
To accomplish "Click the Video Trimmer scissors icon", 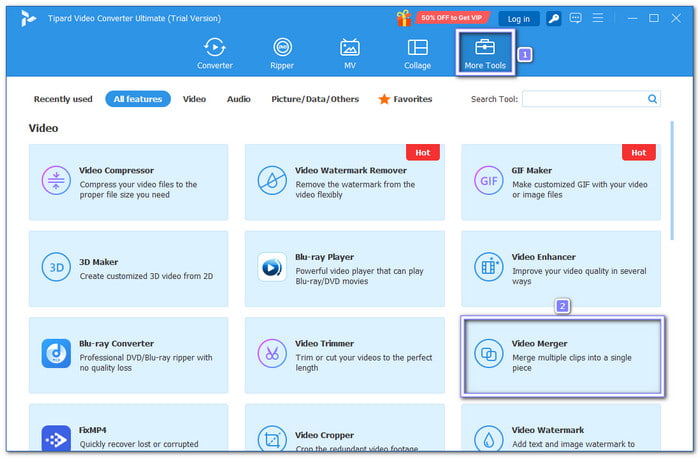I will click(272, 354).
